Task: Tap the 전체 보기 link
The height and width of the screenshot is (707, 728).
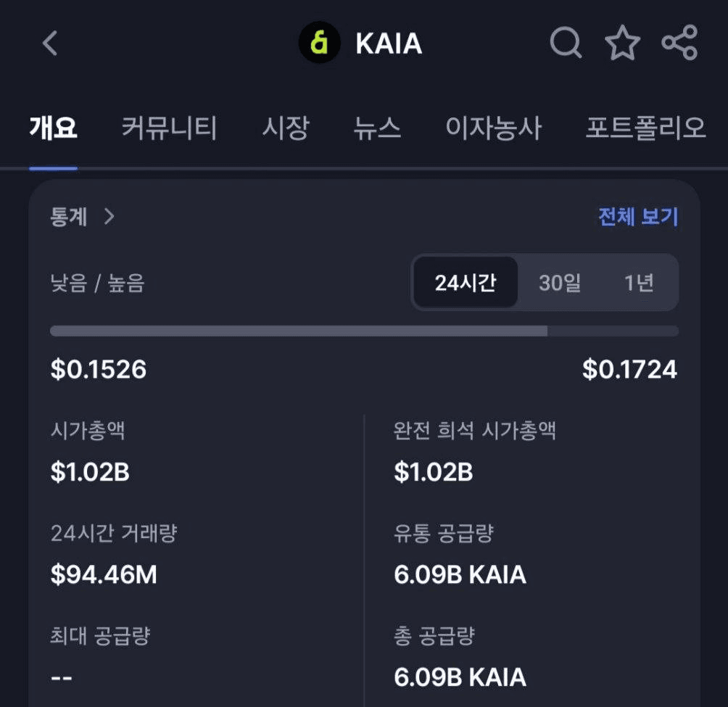Action: pos(638,216)
